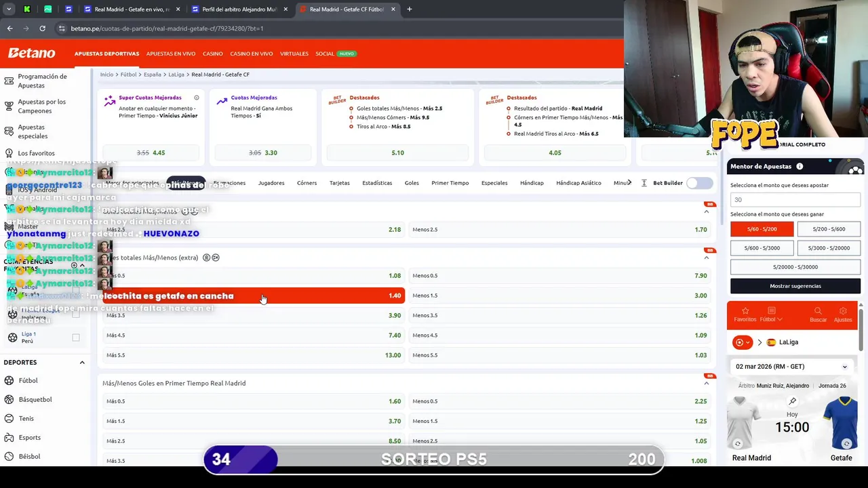This screenshot has height=488, width=868.
Task: Click the Betano logo
Action: 31,53
